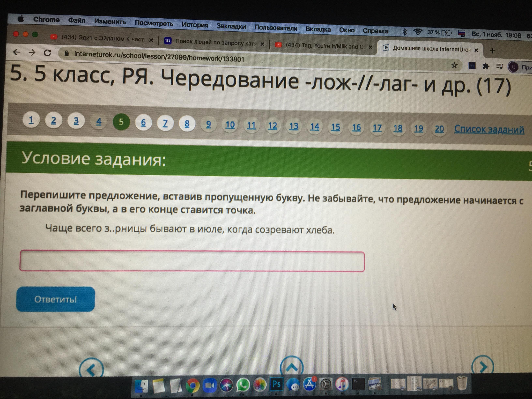Viewport: 532px width, 399px height.
Task: Go to task number 1
Action: pos(31,120)
